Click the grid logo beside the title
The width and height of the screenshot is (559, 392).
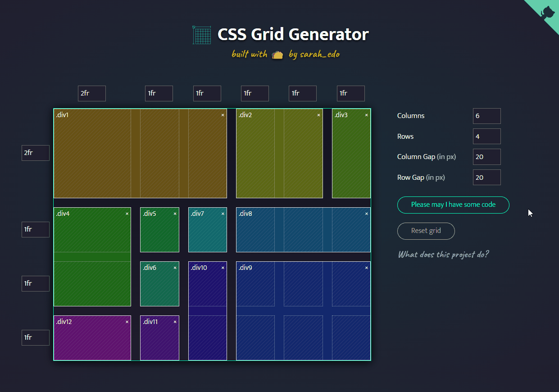coord(202,35)
